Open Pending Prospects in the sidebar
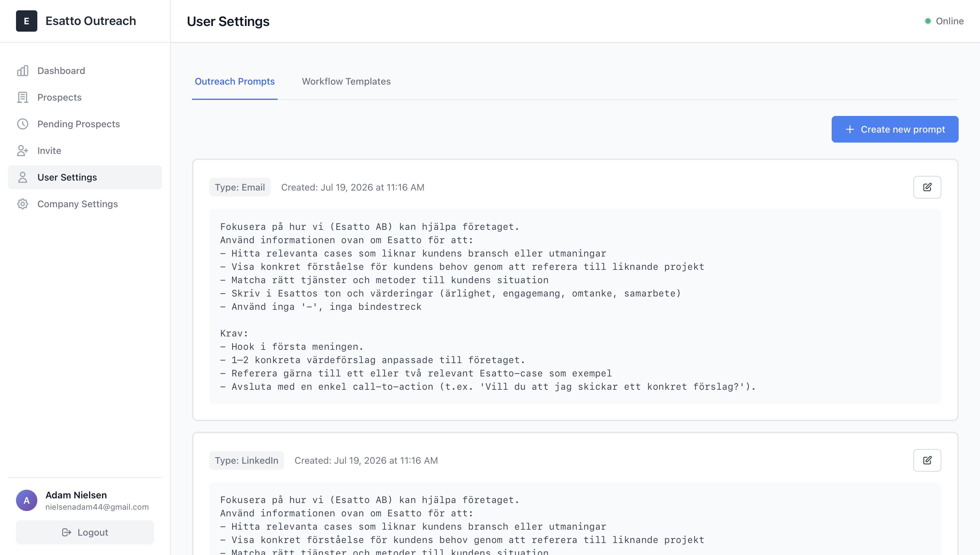The height and width of the screenshot is (555, 980). coord(85,124)
